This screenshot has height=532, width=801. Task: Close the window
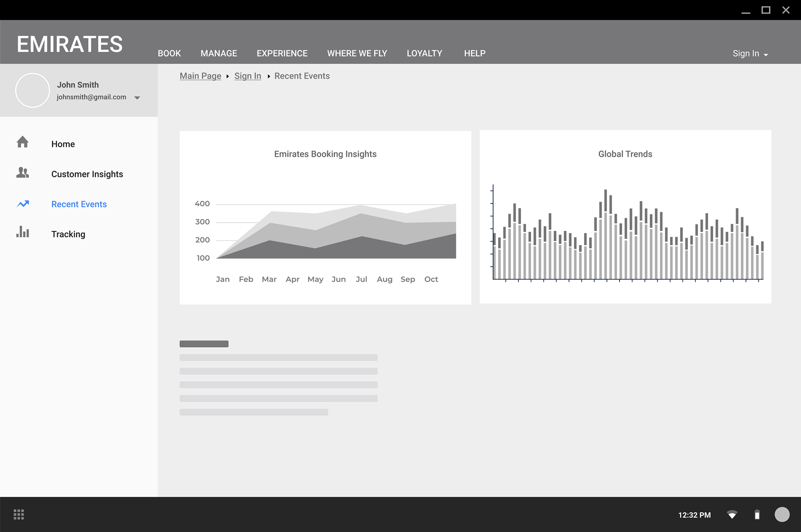(x=786, y=10)
